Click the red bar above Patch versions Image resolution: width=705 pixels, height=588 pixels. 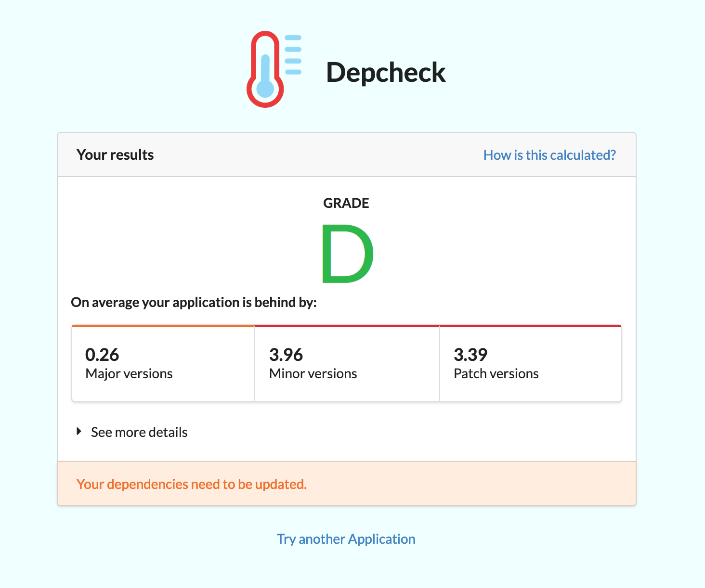[x=530, y=325]
